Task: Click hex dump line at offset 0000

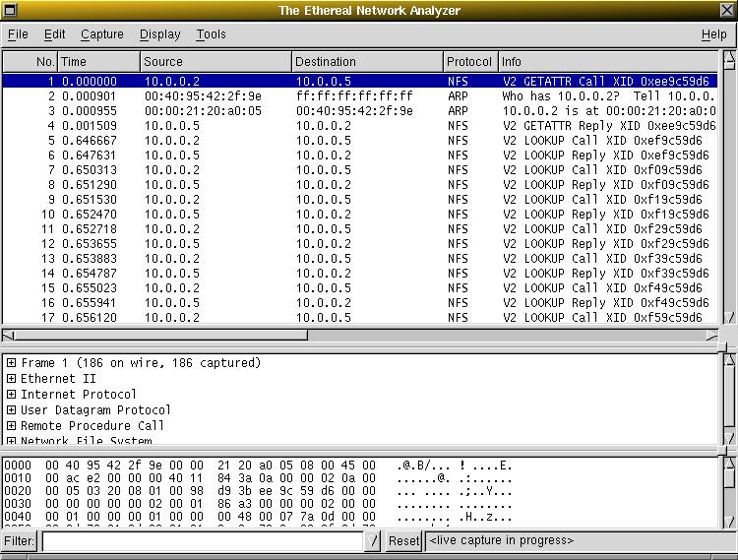Action: pos(258,466)
